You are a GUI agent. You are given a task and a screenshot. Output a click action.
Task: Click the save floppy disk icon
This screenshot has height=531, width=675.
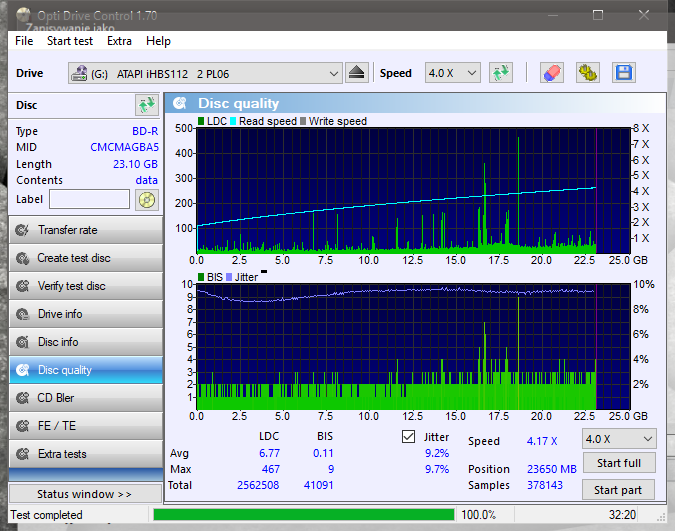coord(624,73)
